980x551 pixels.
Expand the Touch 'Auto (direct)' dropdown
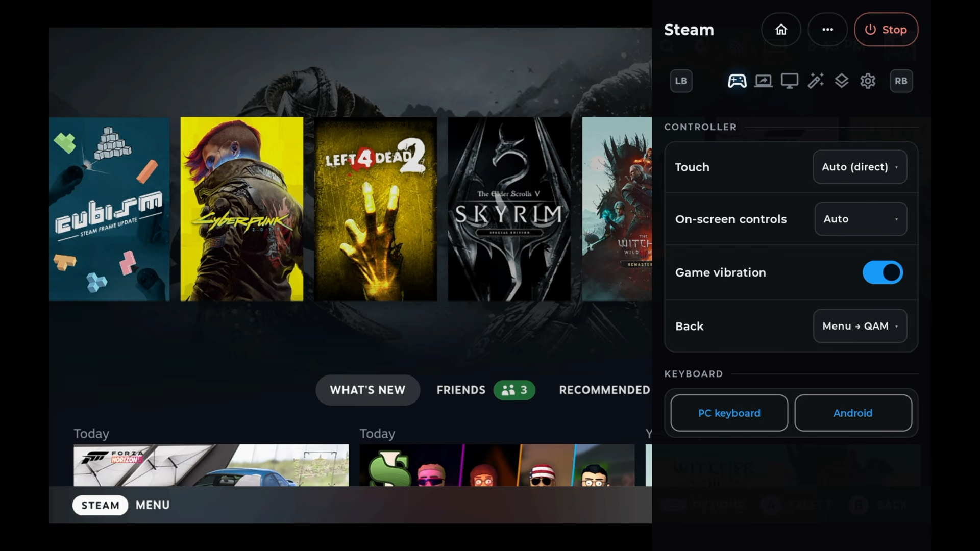coord(860,167)
